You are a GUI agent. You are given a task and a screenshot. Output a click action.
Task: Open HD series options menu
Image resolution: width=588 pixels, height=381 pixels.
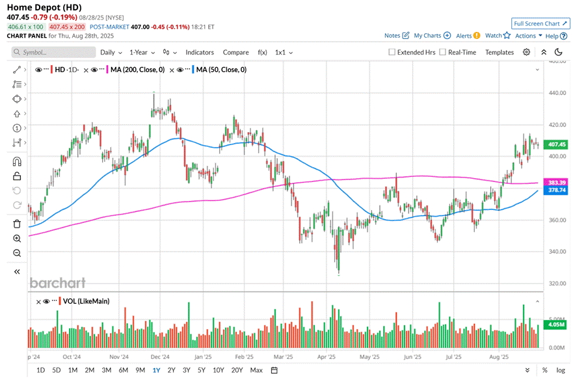(46, 70)
